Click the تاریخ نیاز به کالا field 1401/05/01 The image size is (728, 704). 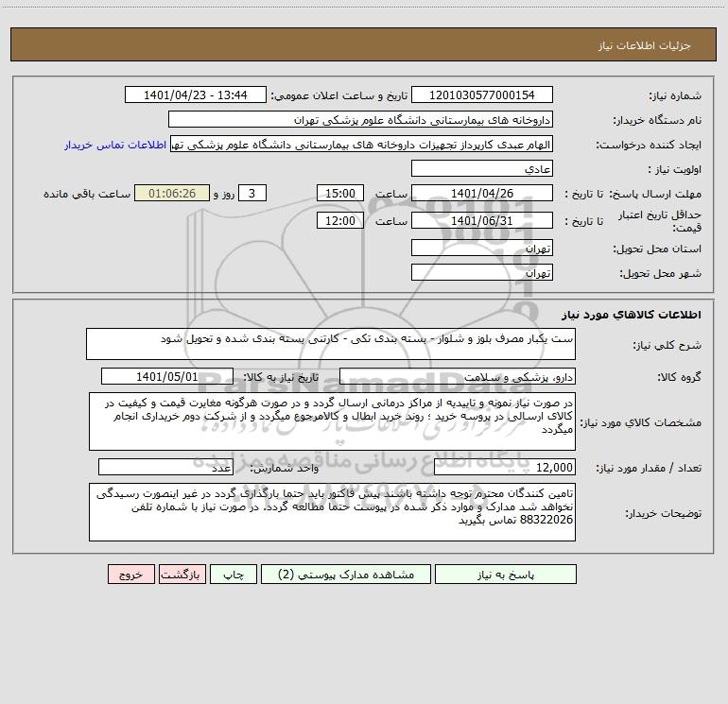click(x=167, y=376)
